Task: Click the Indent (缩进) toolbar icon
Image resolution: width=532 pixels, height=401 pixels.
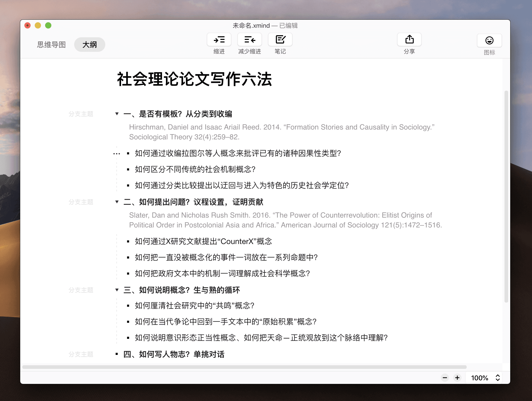Action: coord(219,40)
